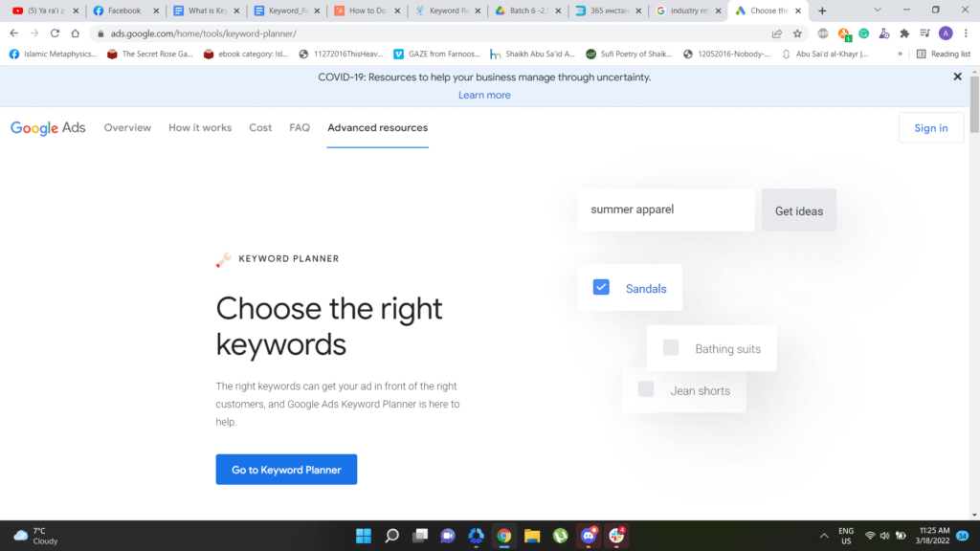This screenshot has width=980, height=551.
Task: Launch Discord from the taskbar
Action: (588, 536)
